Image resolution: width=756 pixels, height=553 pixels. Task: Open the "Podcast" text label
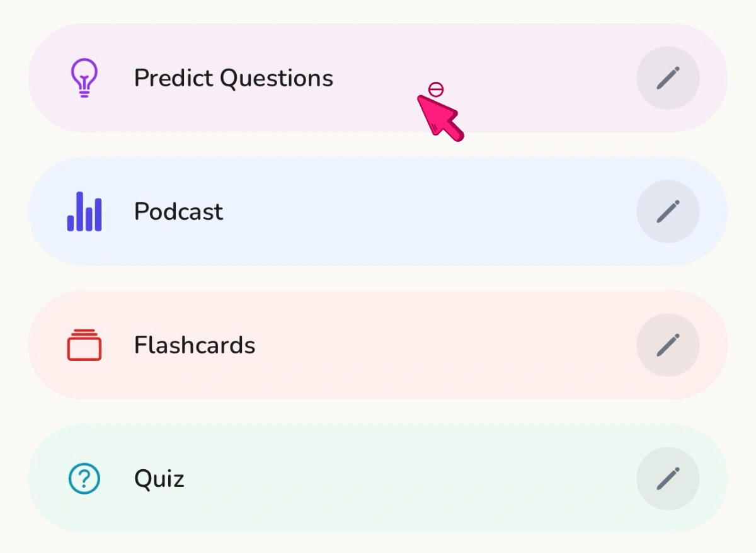point(178,212)
